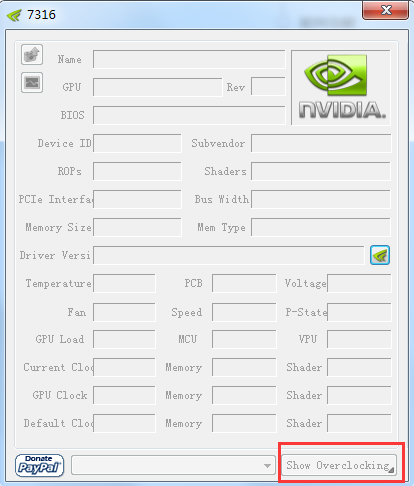Open the GPU selection dropdown arrow

point(267,465)
